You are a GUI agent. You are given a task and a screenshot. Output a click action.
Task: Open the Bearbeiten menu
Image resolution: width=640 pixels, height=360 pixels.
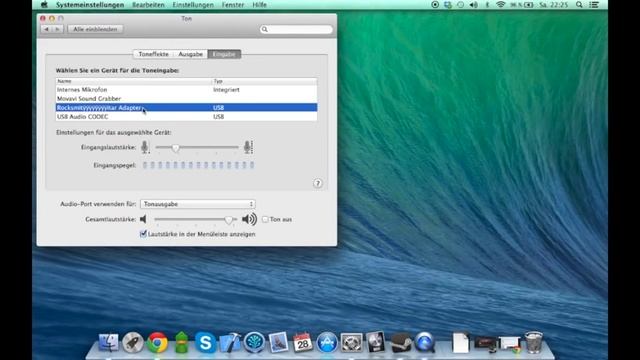tap(148, 5)
